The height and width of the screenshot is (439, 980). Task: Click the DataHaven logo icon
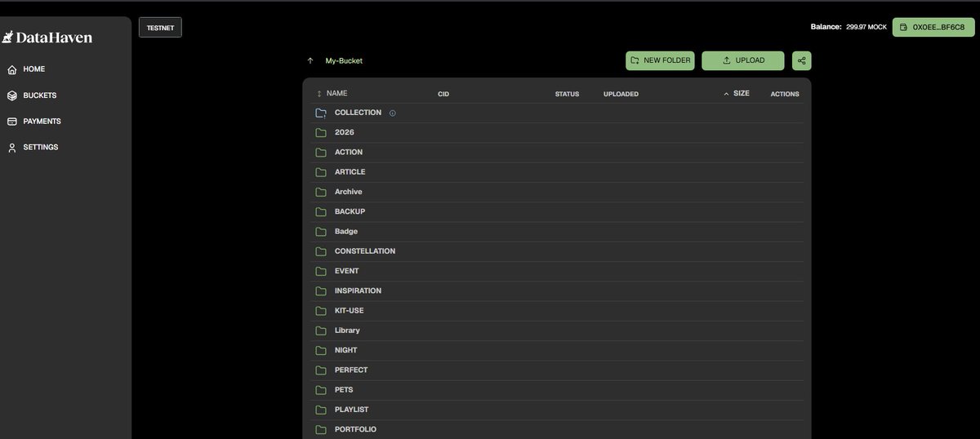coord(8,38)
